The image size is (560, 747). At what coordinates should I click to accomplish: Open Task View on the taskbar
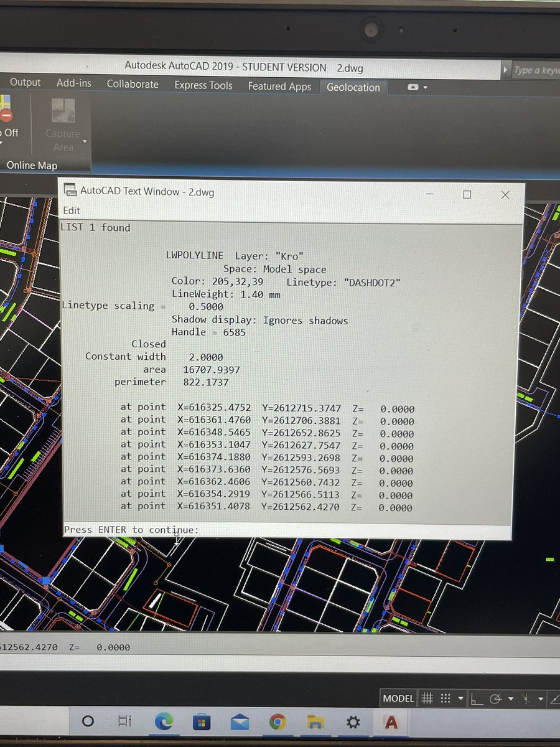click(124, 721)
